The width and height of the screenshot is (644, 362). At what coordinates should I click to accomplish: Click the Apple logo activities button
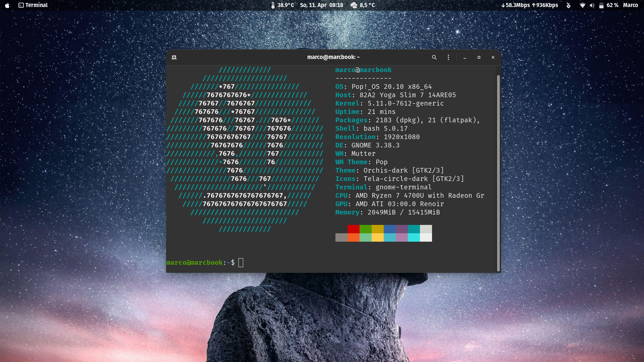pos(7,5)
